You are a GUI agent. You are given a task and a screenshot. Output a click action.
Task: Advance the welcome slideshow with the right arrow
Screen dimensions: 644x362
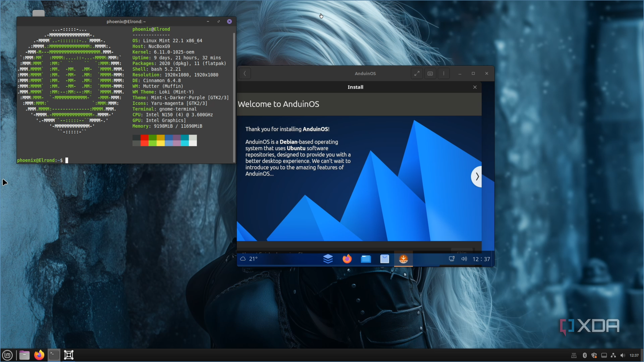click(477, 176)
